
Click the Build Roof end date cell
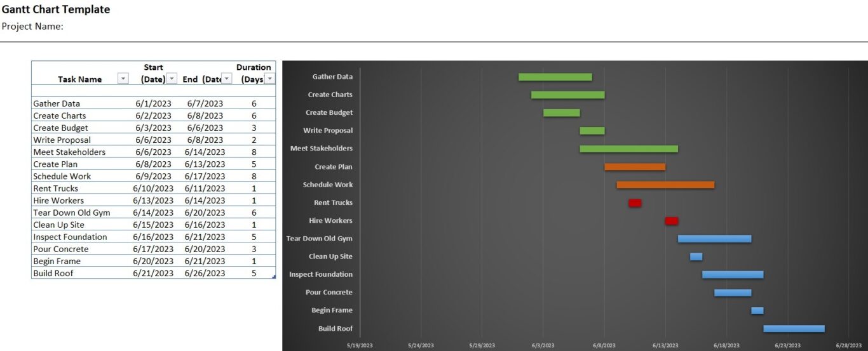[x=205, y=273]
